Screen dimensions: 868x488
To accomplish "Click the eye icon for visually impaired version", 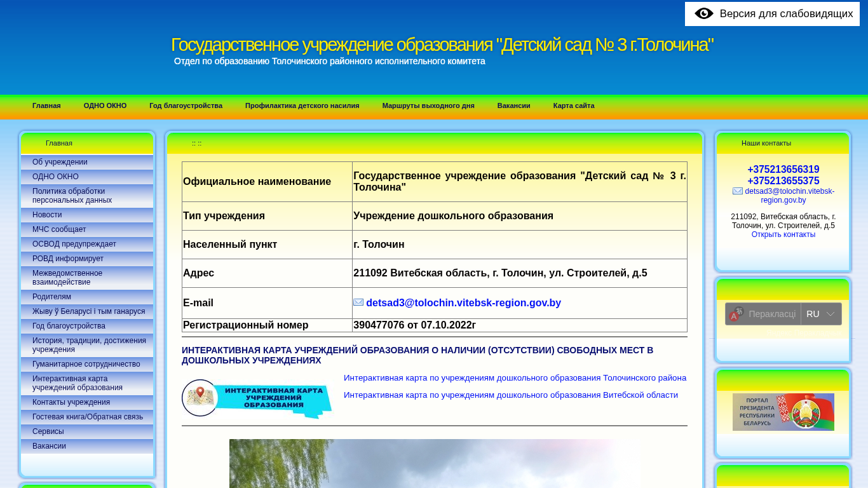I will [703, 14].
